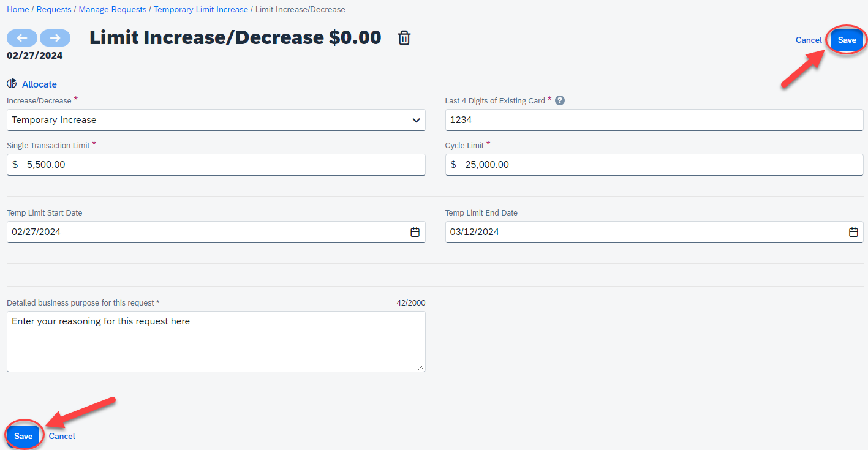Screen dimensions: 868x450
Task: Go to previous entry with left arrow
Action: pos(22,38)
